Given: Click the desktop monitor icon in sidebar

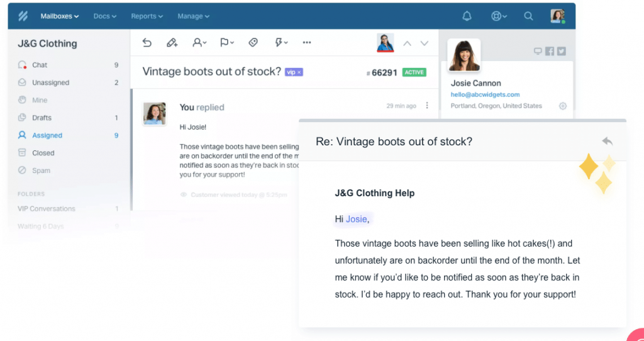Looking at the screenshot, I should pyautogui.click(x=538, y=52).
